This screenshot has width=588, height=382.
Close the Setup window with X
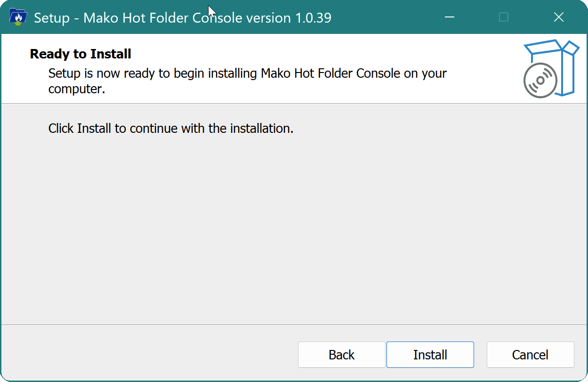coord(558,17)
